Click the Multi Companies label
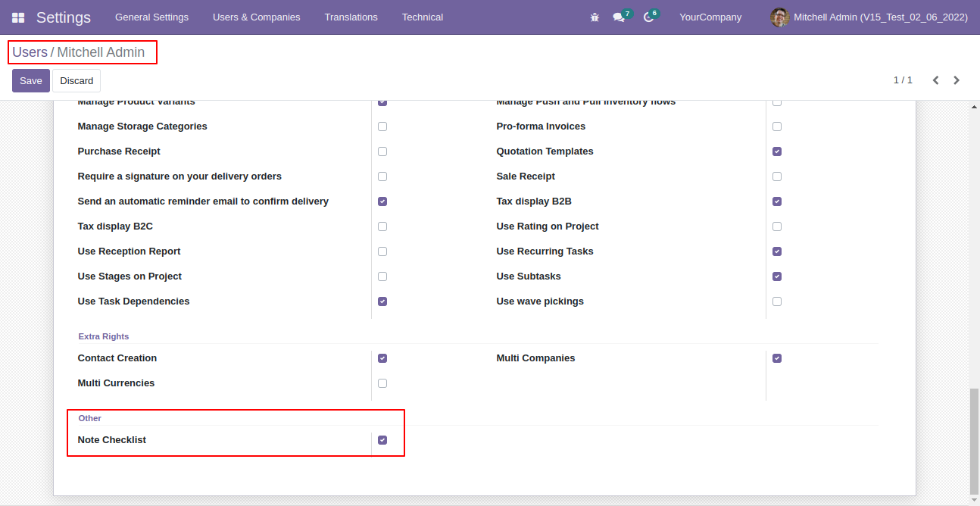Screen dimensions: 980x506 [x=535, y=358]
